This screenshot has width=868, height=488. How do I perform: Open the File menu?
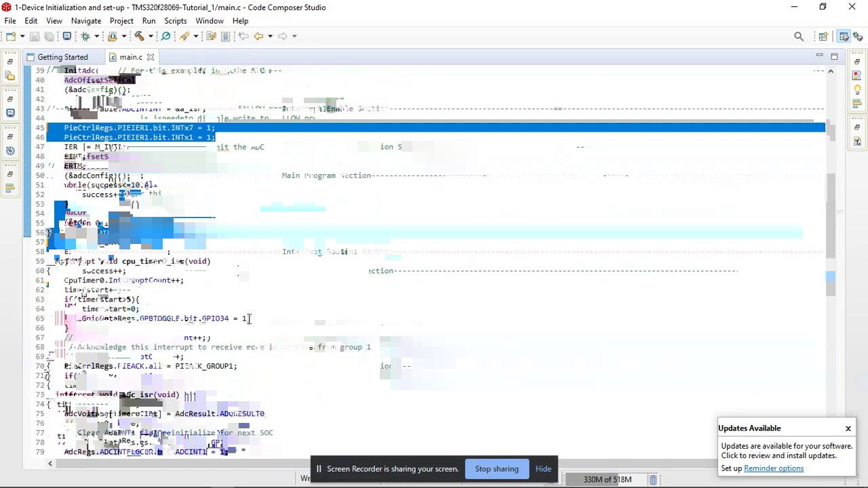tap(10, 21)
